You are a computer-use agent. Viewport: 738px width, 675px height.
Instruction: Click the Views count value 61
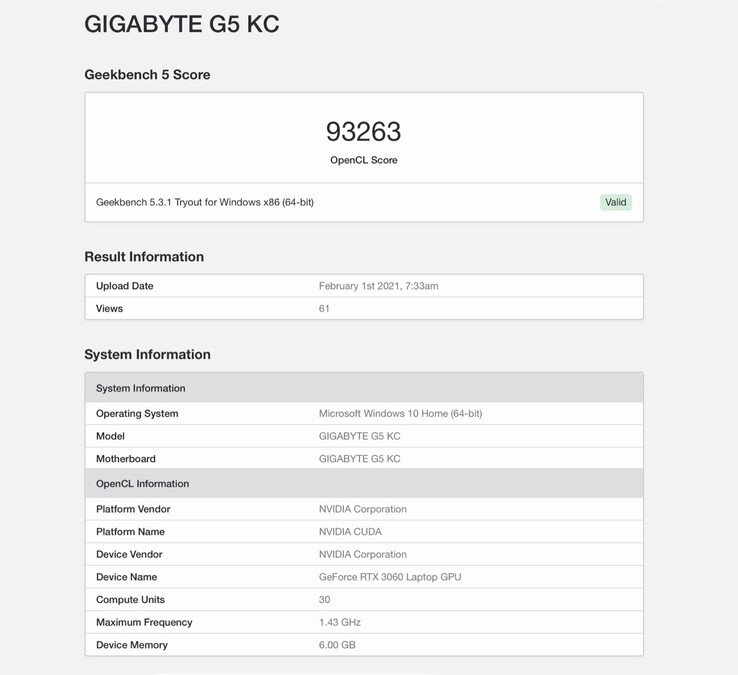point(324,309)
